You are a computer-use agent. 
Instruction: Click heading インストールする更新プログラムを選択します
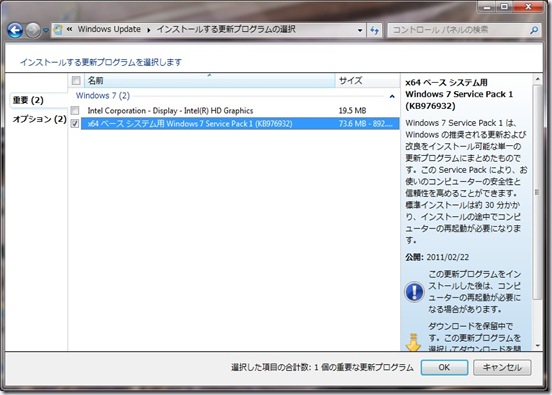pyautogui.click(x=101, y=62)
